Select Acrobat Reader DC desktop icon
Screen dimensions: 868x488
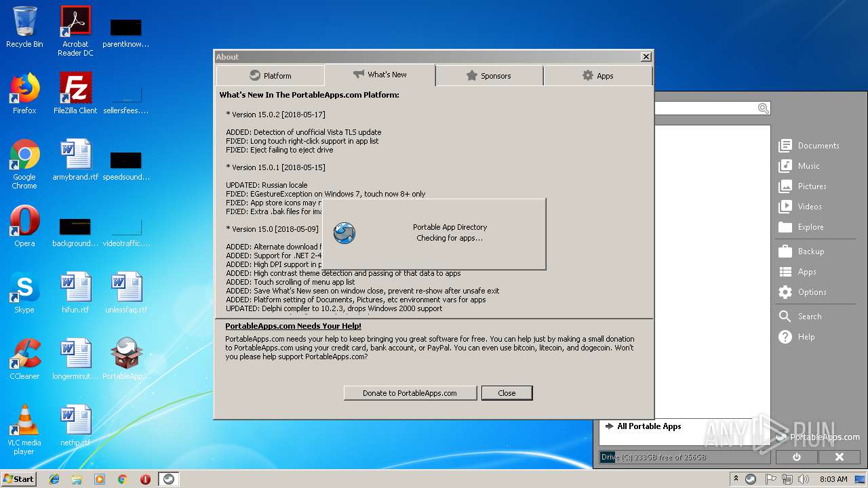pyautogui.click(x=75, y=31)
